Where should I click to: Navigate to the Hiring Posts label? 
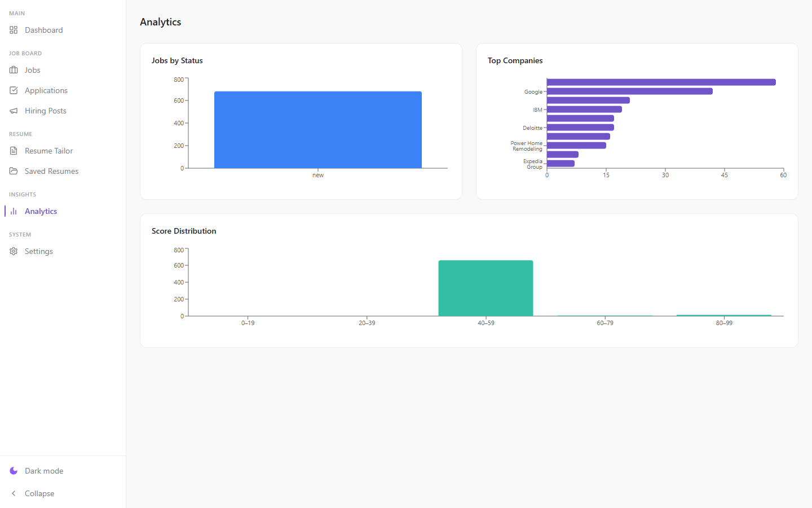coord(46,111)
